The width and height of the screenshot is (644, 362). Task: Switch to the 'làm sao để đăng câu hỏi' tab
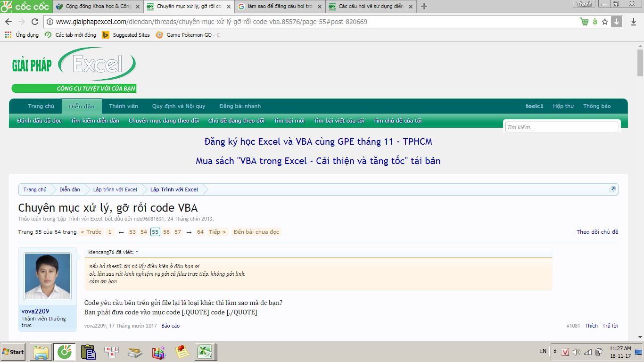pyautogui.click(x=279, y=6)
